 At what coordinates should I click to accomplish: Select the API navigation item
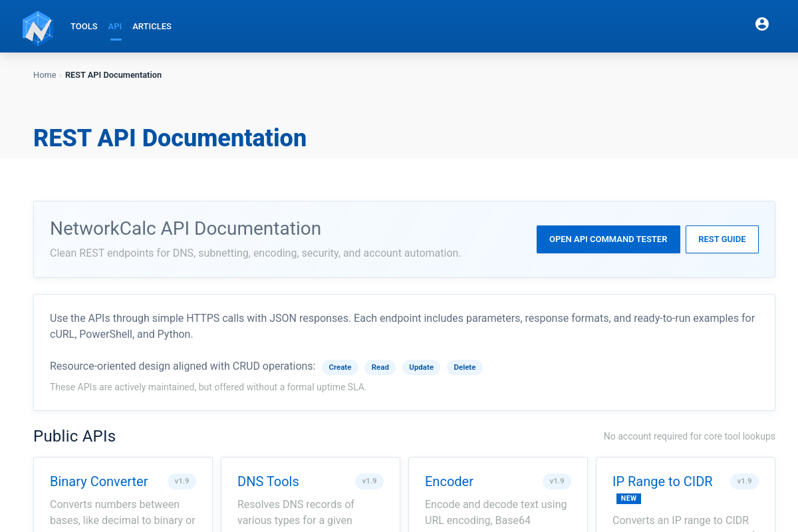click(115, 27)
